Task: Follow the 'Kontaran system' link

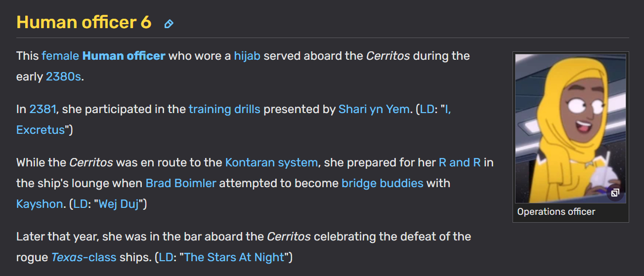Action: point(271,162)
